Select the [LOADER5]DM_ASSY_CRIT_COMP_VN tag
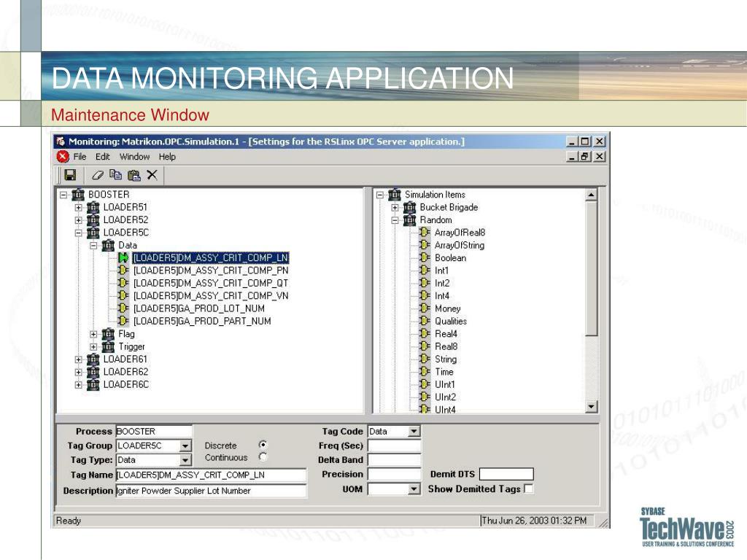 click(211, 296)
